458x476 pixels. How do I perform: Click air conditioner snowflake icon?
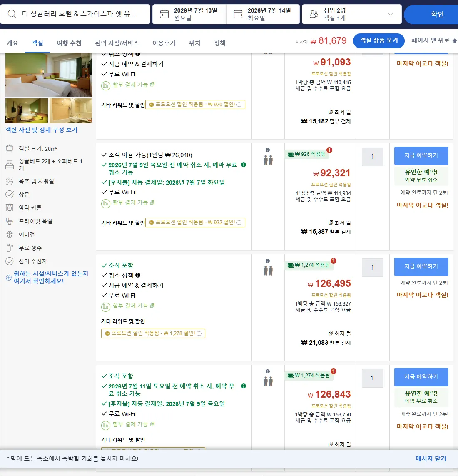(x=10, y=234)
